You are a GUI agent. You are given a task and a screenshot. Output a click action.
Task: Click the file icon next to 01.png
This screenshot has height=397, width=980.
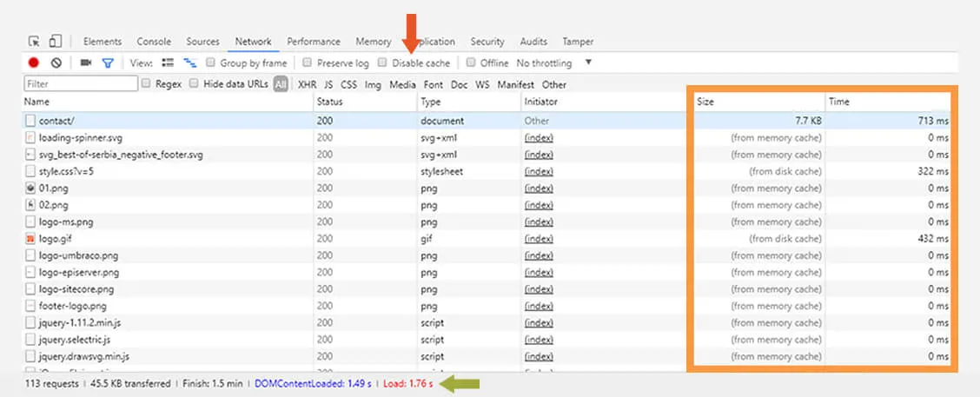pyautogui.click(x=30, y=189)
